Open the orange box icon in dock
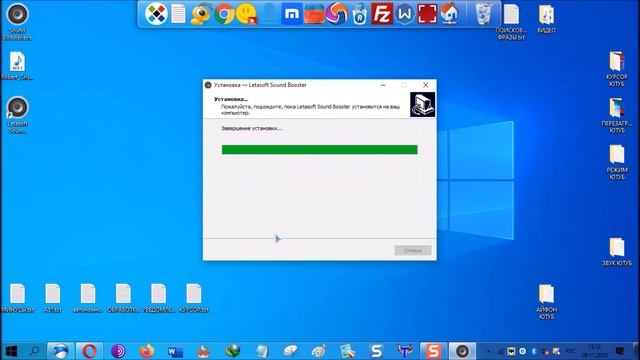This screenshot has width=640, height=360. (x=314, y=14)
